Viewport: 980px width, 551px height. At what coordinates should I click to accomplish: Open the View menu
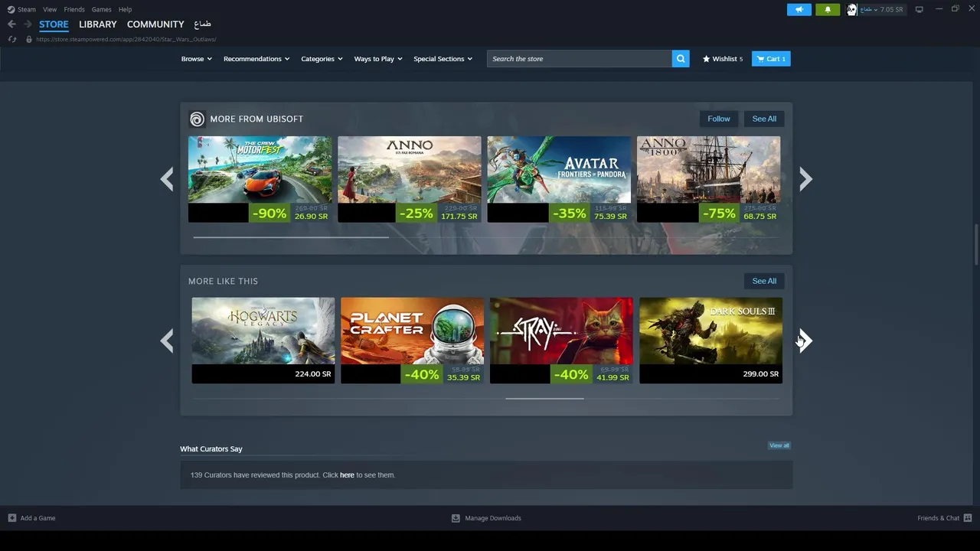tap(50, 9)
